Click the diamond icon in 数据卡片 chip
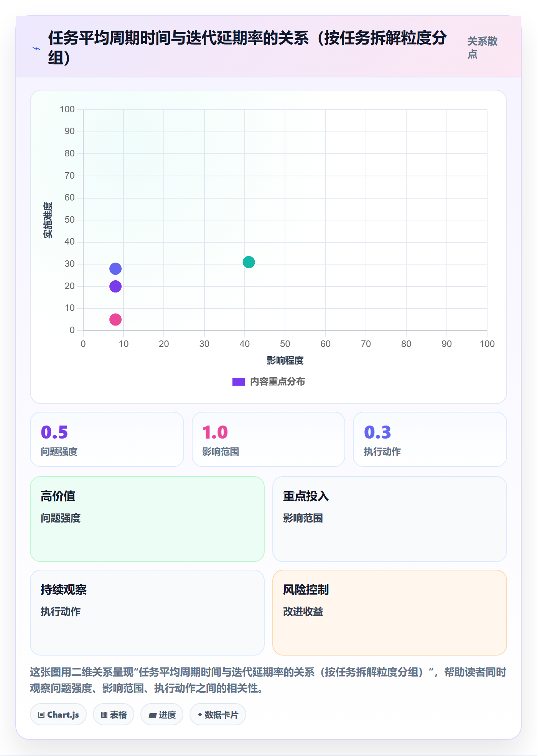Image resolution: width=537 pixels, height=756 pixels. [x=200, y=715]
